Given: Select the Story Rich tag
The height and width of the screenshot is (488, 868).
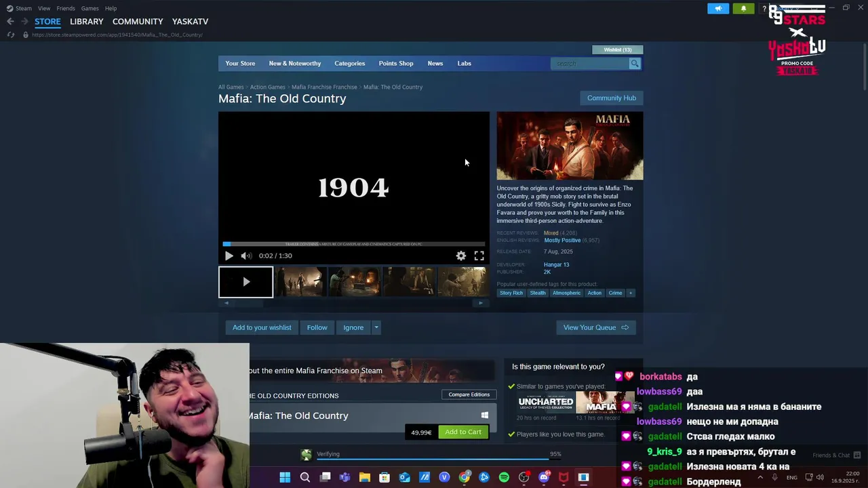Looking at the screenshot, I should click(511, 293).
